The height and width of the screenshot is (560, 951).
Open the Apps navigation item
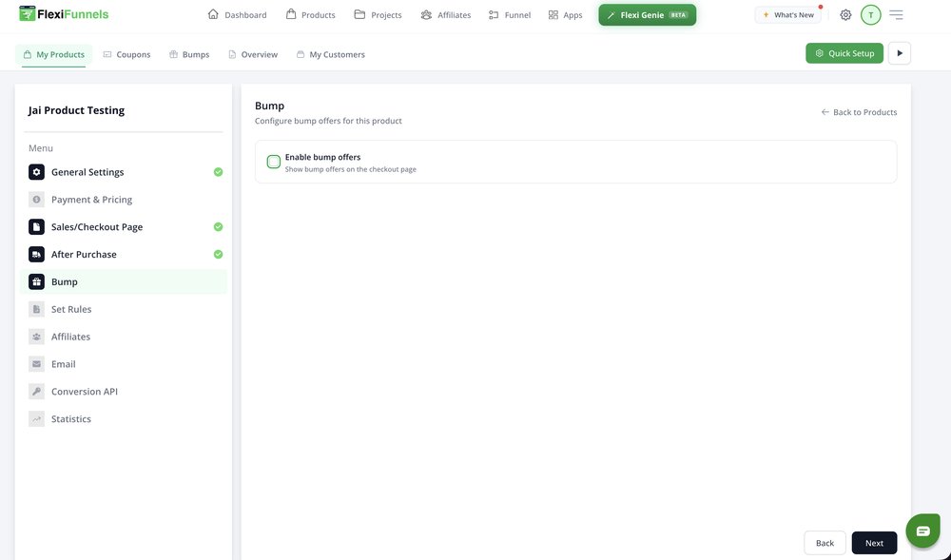pyautogui.click(x=565, y=14)
